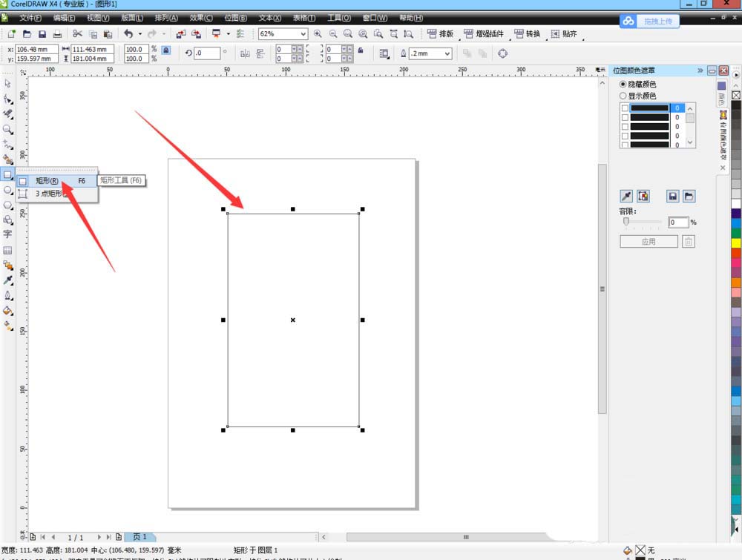
Task: Select the 隐藏颜色 radio button
Action: 623,85
